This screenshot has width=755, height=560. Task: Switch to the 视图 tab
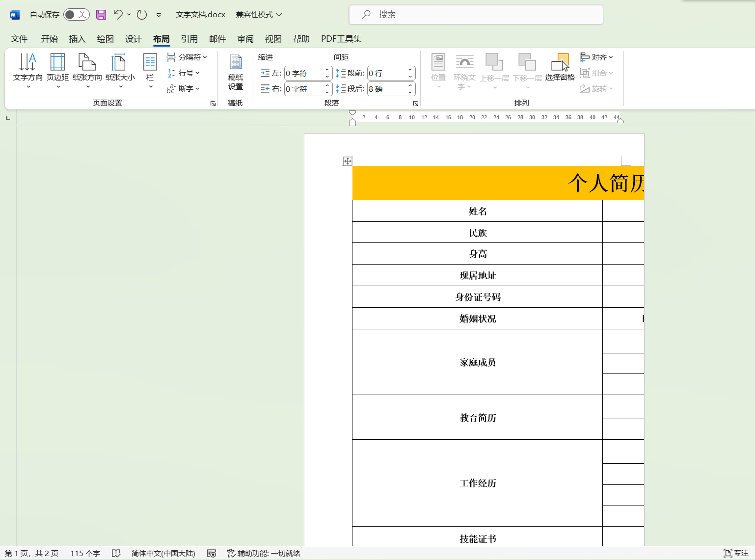click(x=273, y=39)
